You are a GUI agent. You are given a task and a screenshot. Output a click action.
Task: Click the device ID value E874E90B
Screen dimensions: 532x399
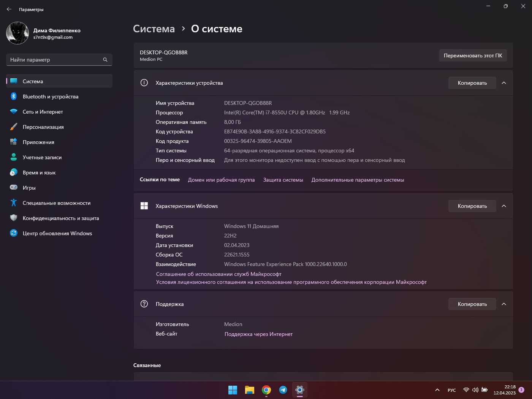275,131
